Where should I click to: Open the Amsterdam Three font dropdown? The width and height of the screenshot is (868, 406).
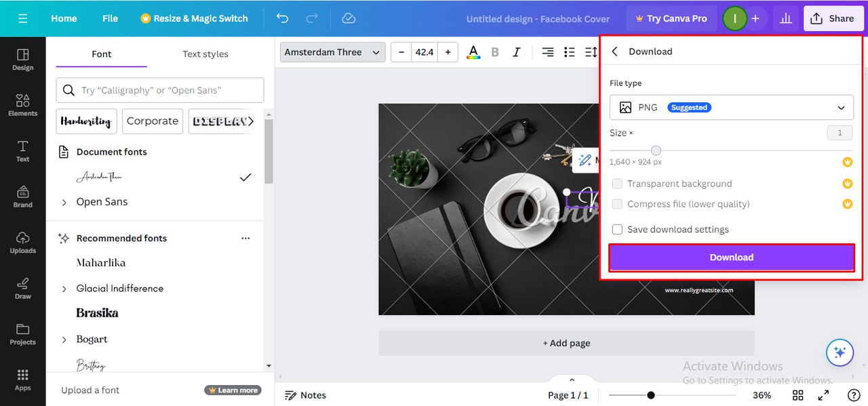pyautogui.click(x=332, y=52)
